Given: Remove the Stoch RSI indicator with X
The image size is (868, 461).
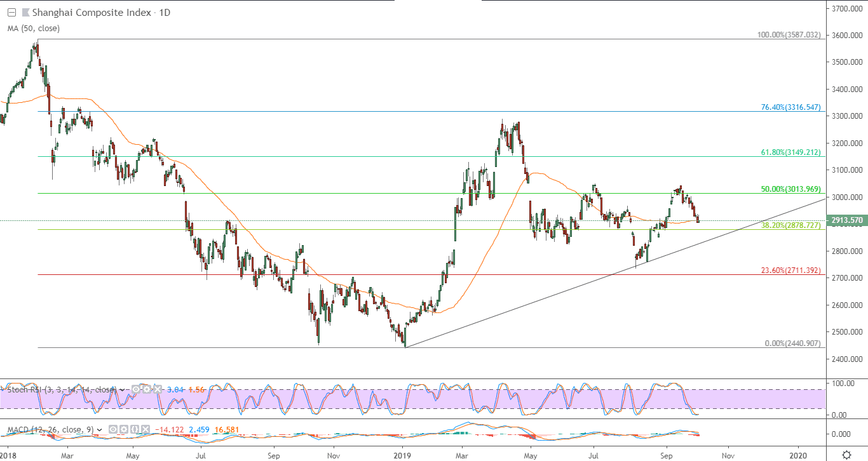Looking at the screenshot, I should pyautogui.click(x=158, y=389).
